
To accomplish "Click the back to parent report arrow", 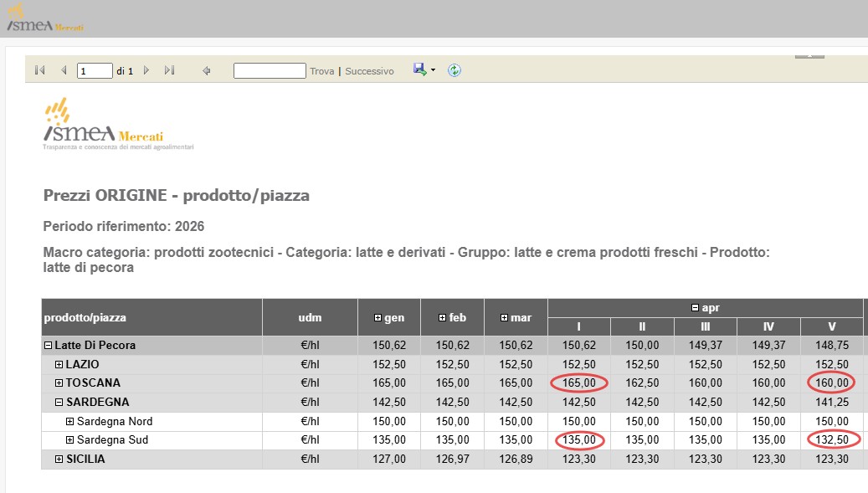I will tap(207, 71).
